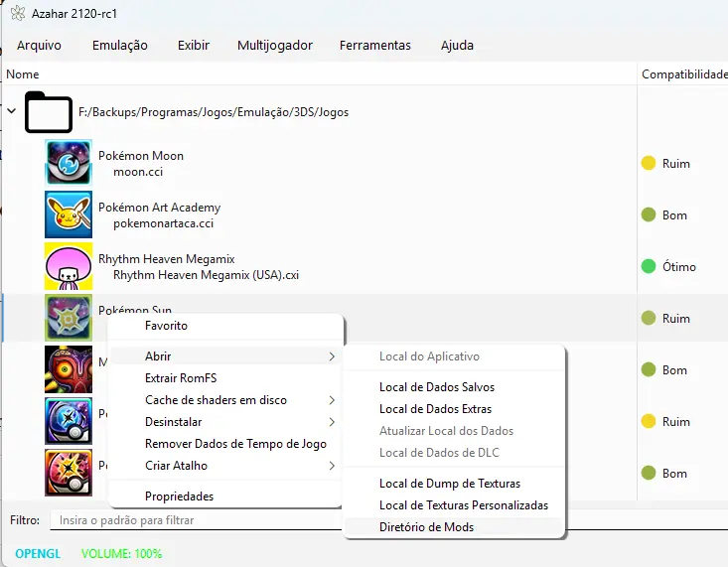
Task: Click the moon.cci file name
Action: 138,172
